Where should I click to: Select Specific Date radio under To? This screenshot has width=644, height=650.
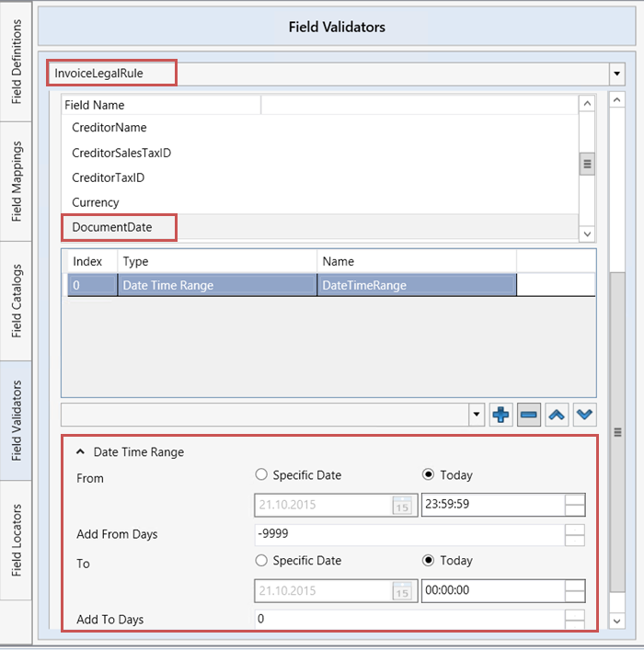point(261,561)
